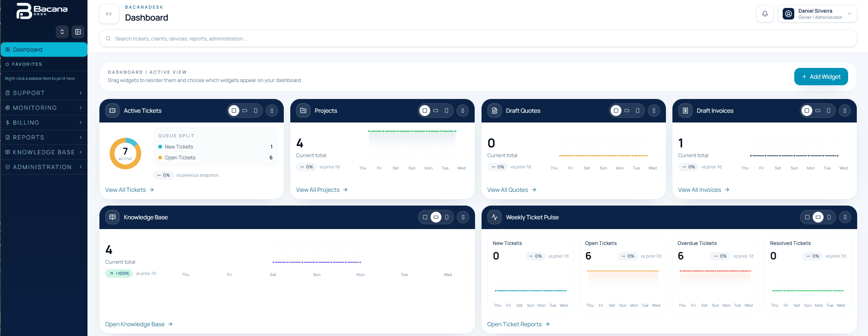Grab the Active Tickets drag handle
The width and height of the screenshot is (868, 336).
tap(272, 111)
